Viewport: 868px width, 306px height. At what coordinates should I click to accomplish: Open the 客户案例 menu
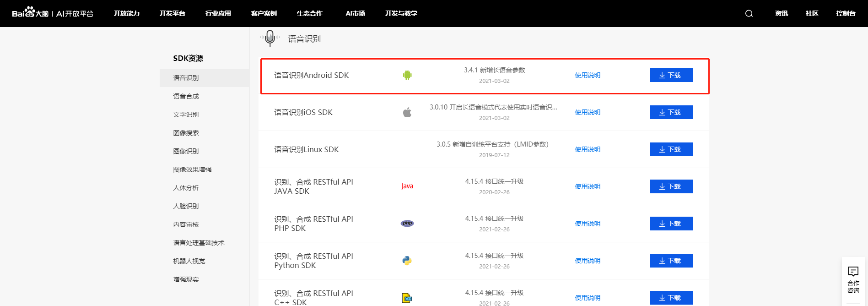[x=264, y=13]
